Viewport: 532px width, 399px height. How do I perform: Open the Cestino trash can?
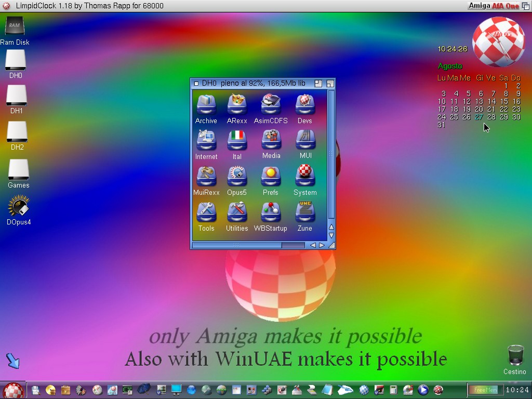(515, 356)
